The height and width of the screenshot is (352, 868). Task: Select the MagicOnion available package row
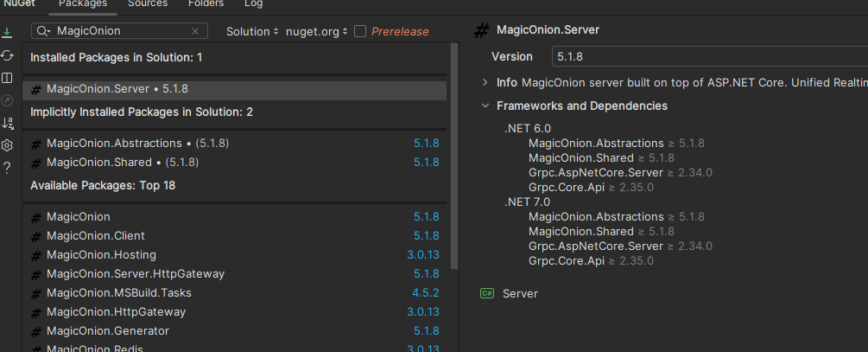pyautogui.click(x=234, y=217)
